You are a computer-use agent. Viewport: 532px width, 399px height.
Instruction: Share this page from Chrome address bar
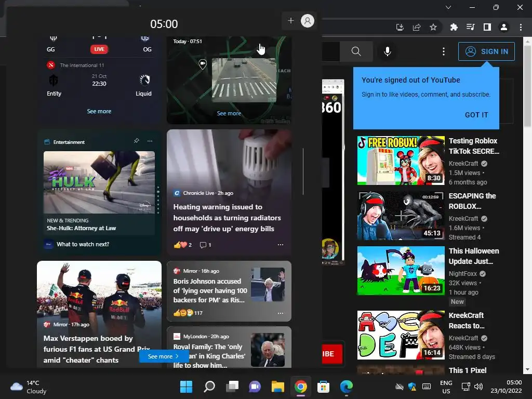417,27
